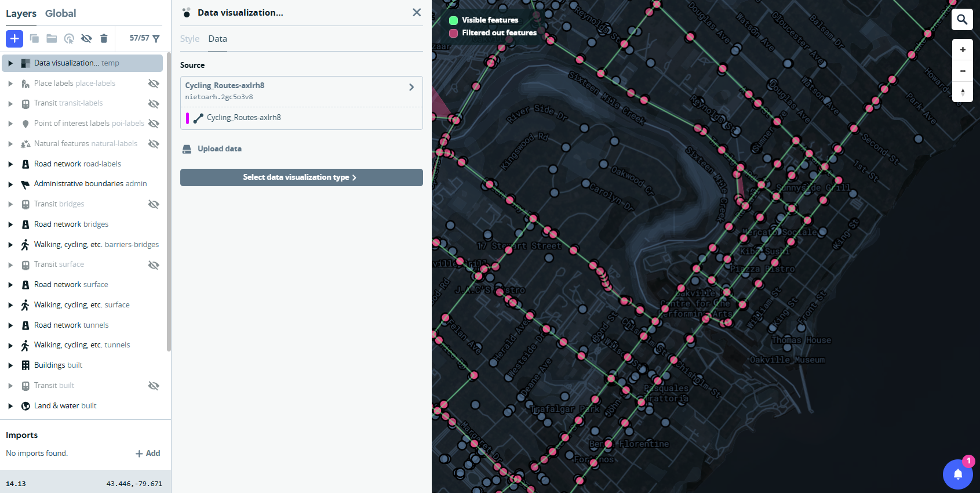The image size is (980, 493).
Task: Open Cycling_Routes-axlrh8 source chevron
Action: pos(411,87)
